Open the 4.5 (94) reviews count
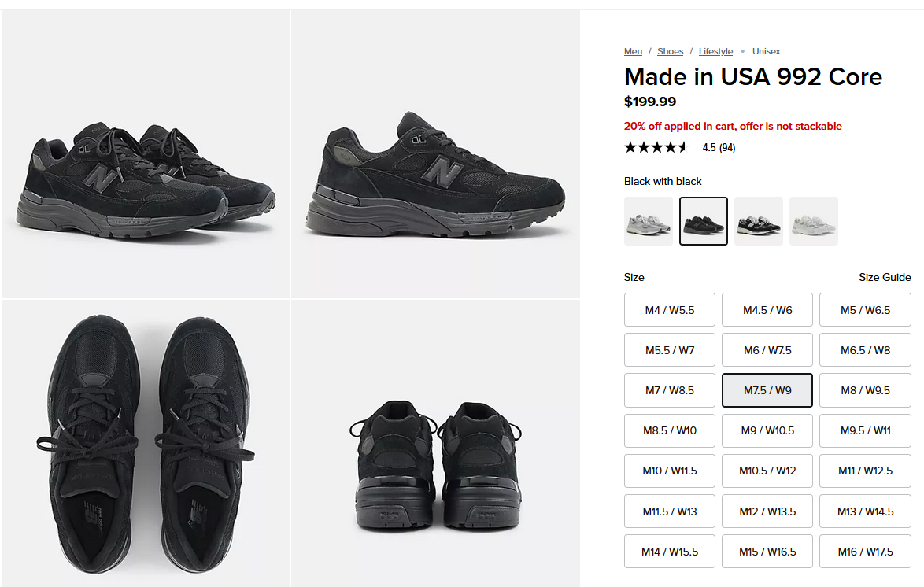 pos(719,147)
